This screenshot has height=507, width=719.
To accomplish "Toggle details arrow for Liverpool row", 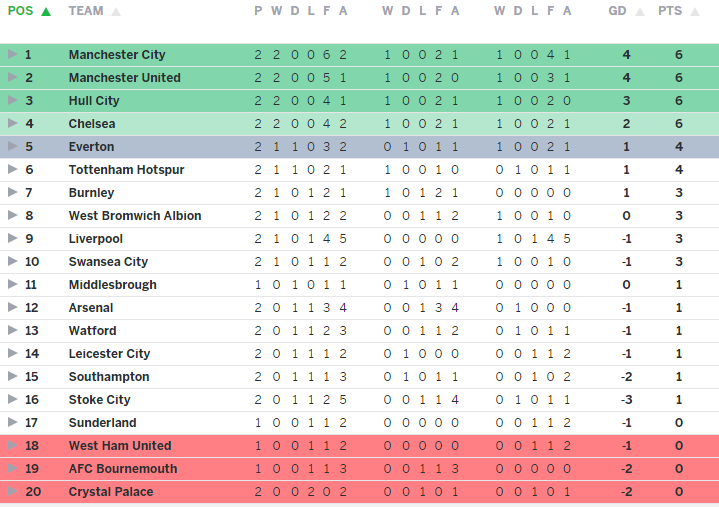I will pos(12,239).
